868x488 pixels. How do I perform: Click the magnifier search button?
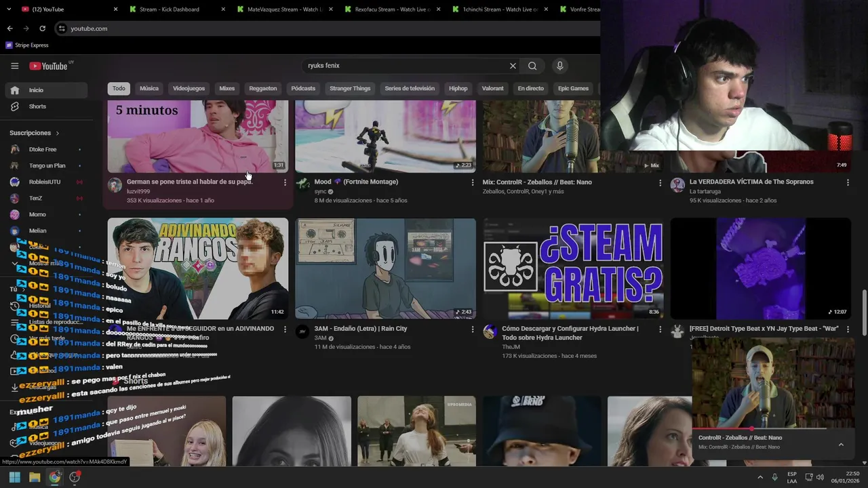(x=532, y=66)
